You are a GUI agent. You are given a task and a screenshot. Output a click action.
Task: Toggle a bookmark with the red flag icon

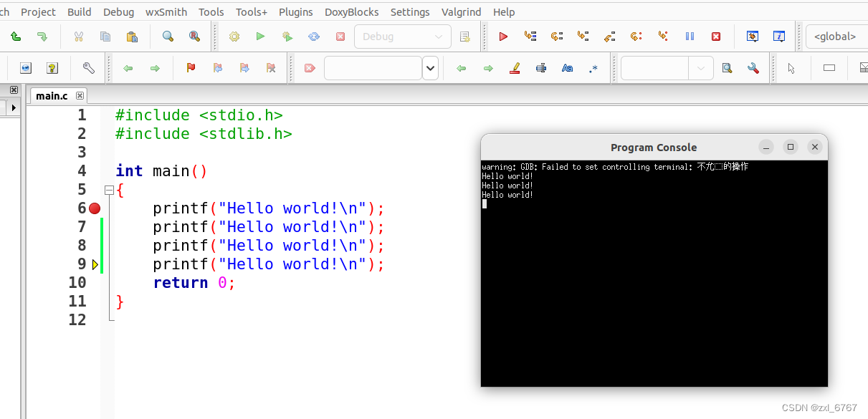tap(191, 67)
